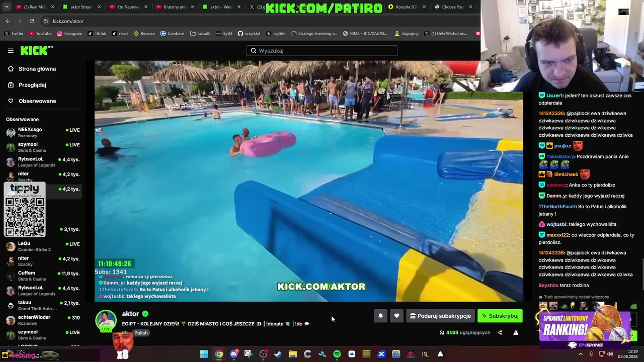Open the script.txt GitHub bookmark
The image size is (644, 362).
click(x=249, y=34)
